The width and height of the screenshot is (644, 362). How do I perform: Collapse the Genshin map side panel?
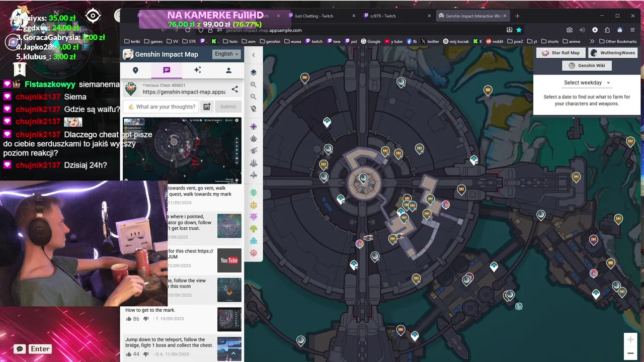pyautogui.click(x=254, y=54)
